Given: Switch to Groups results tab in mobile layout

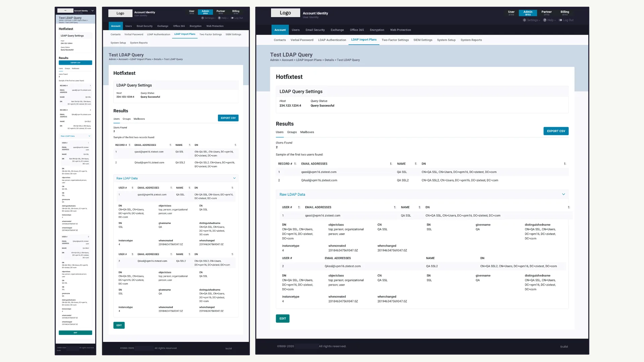Looking at the screenshot, I should [x=67, y=68].
